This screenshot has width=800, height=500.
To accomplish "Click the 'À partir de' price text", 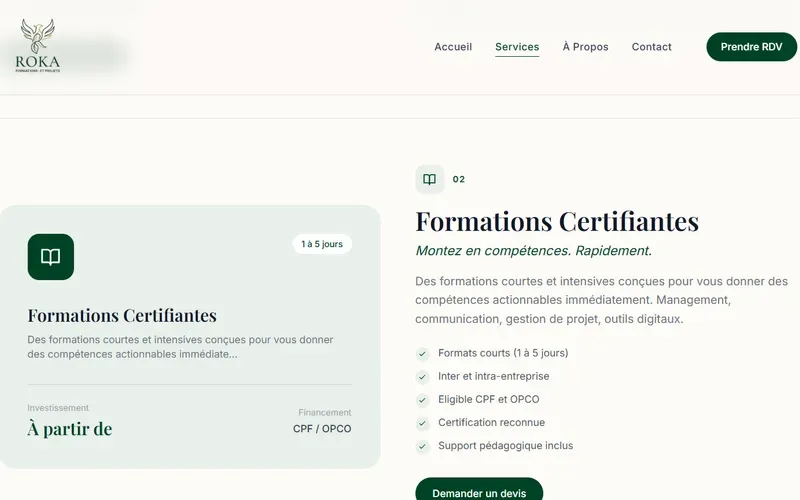I will pyautogui.click(x=70, y=429).
